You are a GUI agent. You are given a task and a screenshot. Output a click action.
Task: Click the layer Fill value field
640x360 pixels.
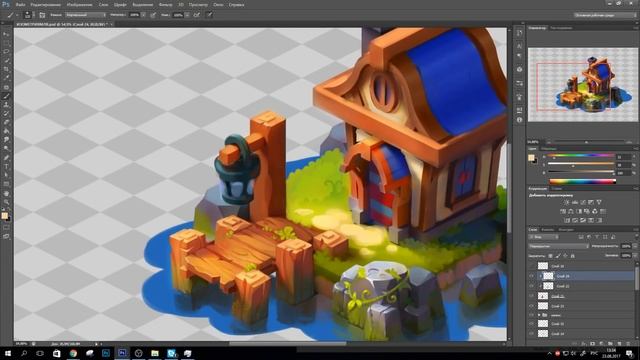(626, 256)
